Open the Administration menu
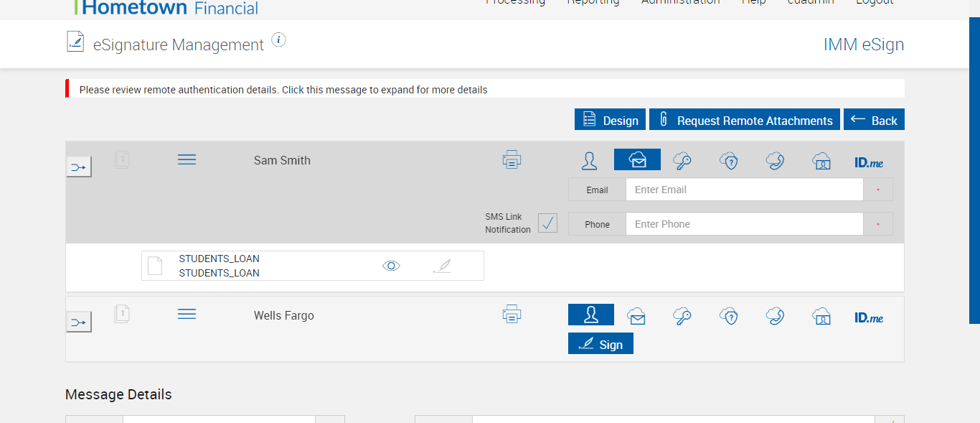Image resolution: width=980 pixels, height=423 pixels. [680, 2]
